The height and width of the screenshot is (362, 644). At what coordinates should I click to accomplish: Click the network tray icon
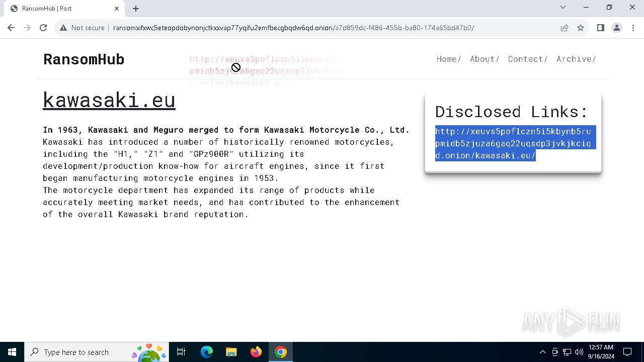567,352
